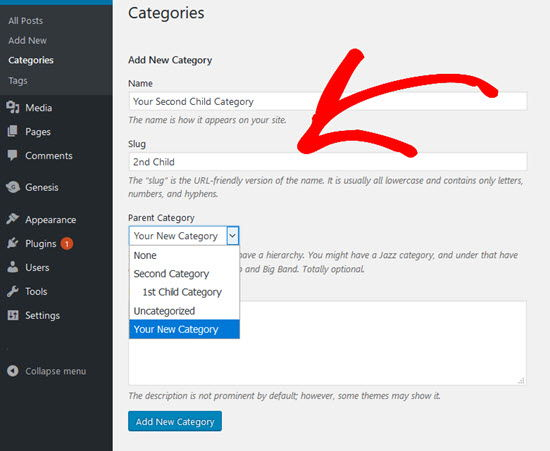This screenshot has height=451, width=550.
Task: Select Categories in the Posts submenu
Action: [x=31, y=60]
